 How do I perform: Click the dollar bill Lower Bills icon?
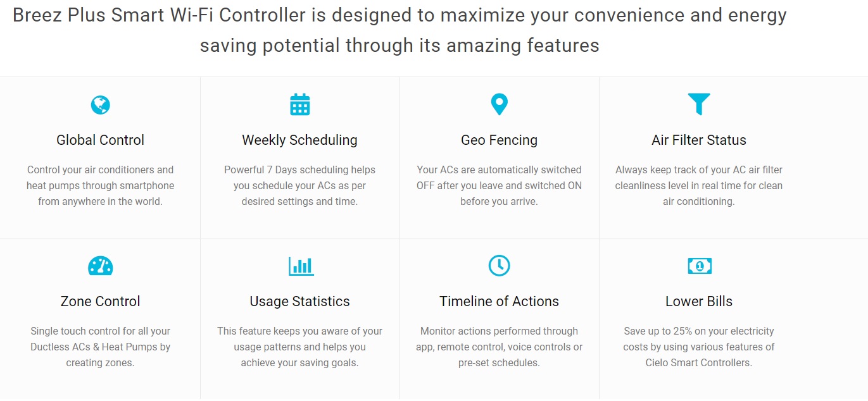700,266
